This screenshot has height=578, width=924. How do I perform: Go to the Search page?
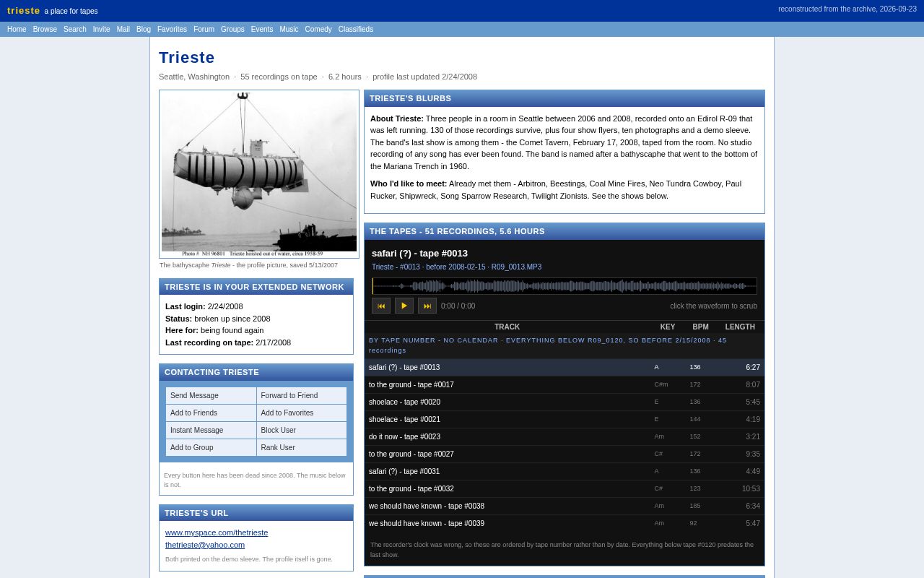click(75, 30)
